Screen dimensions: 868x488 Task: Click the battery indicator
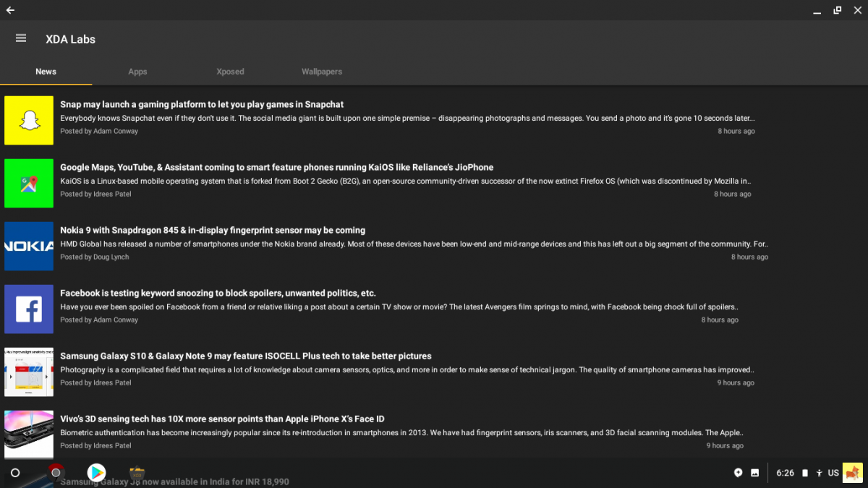click(x=804, y=472)
